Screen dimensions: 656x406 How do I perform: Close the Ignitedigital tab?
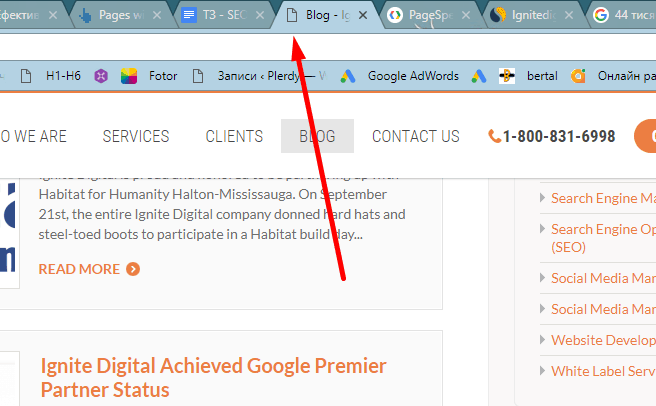569,15
